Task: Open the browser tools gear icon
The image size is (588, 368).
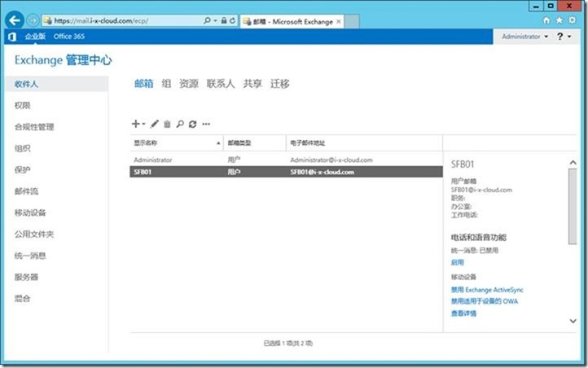Action: coord(572,20)
